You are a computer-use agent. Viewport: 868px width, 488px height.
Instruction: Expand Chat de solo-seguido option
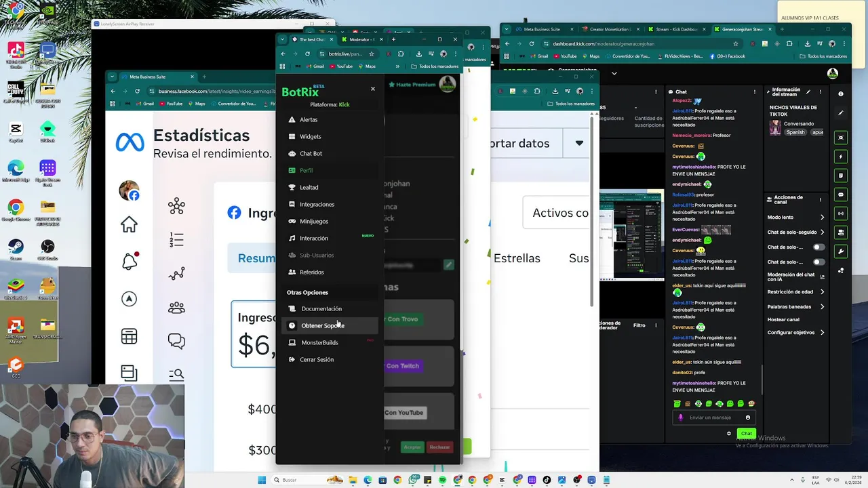(x=796, y=232)
